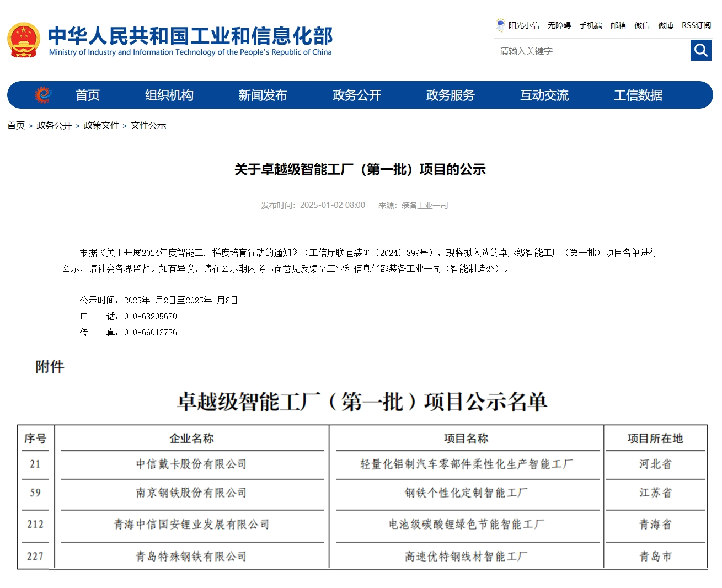Enable accessibility mode via 无障碍

[x=559, y=25]
